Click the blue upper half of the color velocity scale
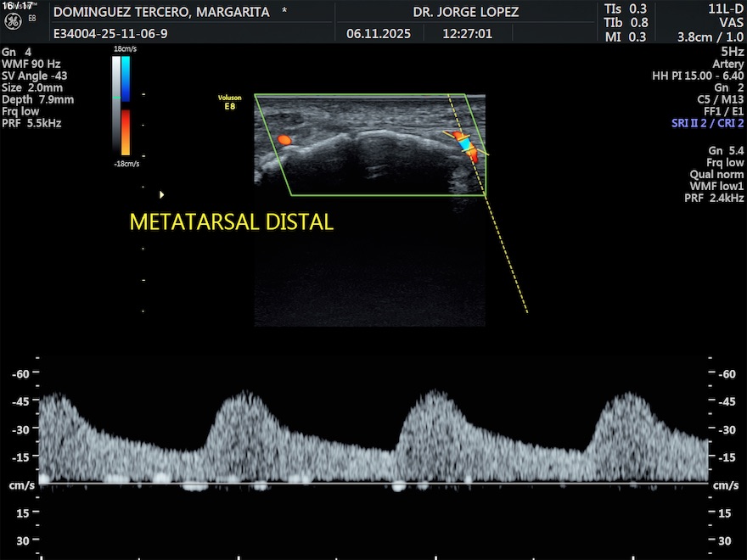Image resolution: width=747 pixels, height=560 pixels. pyautogui.click(x=126, y=76)
